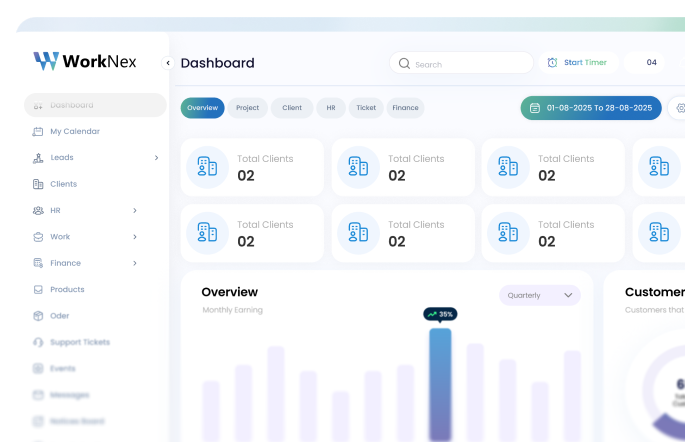685x442 pixels.
Task: Click the Start Timer clock icon
Action: (552, 62)
